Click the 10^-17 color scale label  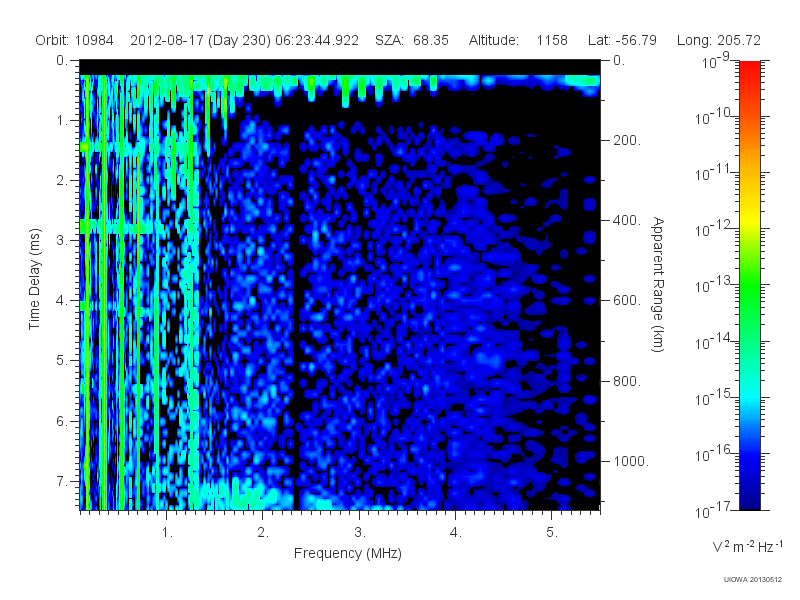point(714,511)
